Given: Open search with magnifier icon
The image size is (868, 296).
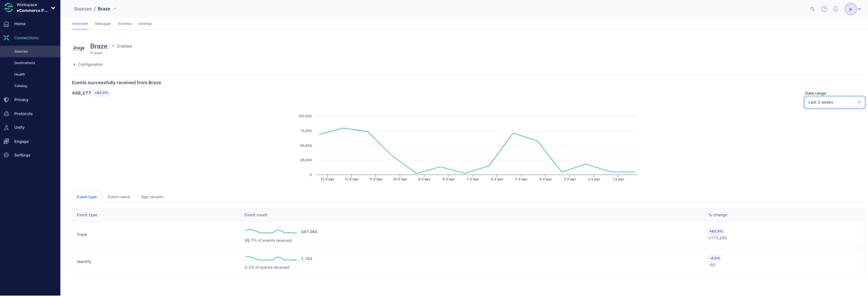Looking at the screenshot, I should click(812, 9).
